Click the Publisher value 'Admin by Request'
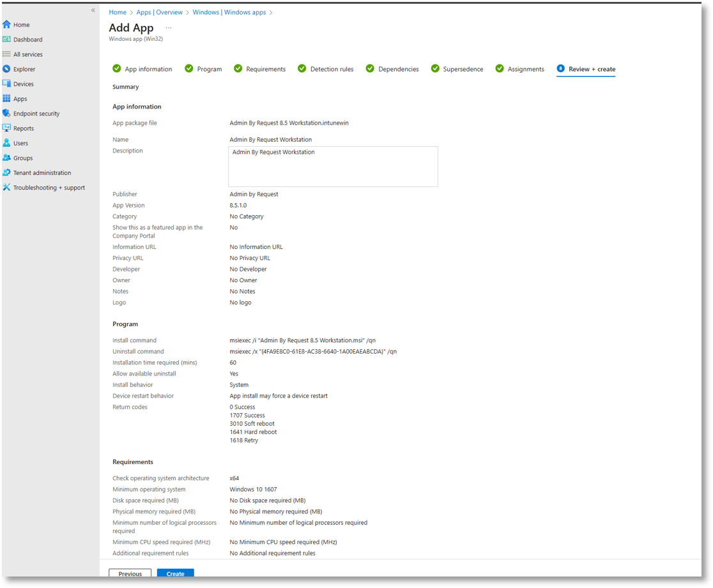 254,194
